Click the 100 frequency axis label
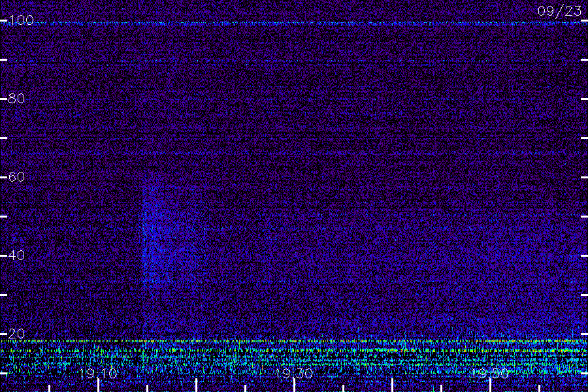This screenshot has width=588, height=392. pyautogui.click(x=21, y=20)
